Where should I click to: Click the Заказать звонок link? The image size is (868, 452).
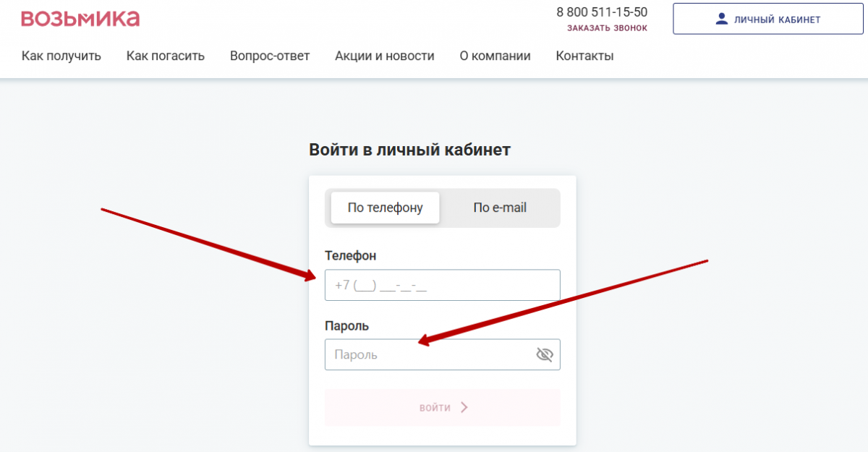(607, 28)
